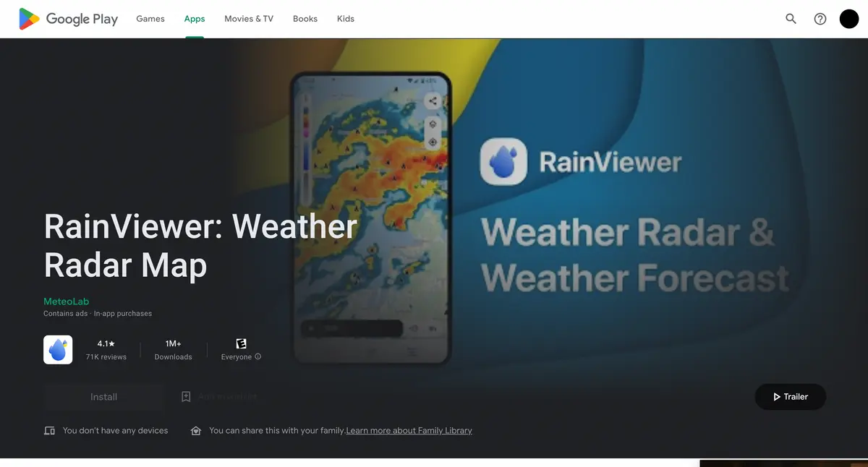Open the Books tab

point(305,19)
